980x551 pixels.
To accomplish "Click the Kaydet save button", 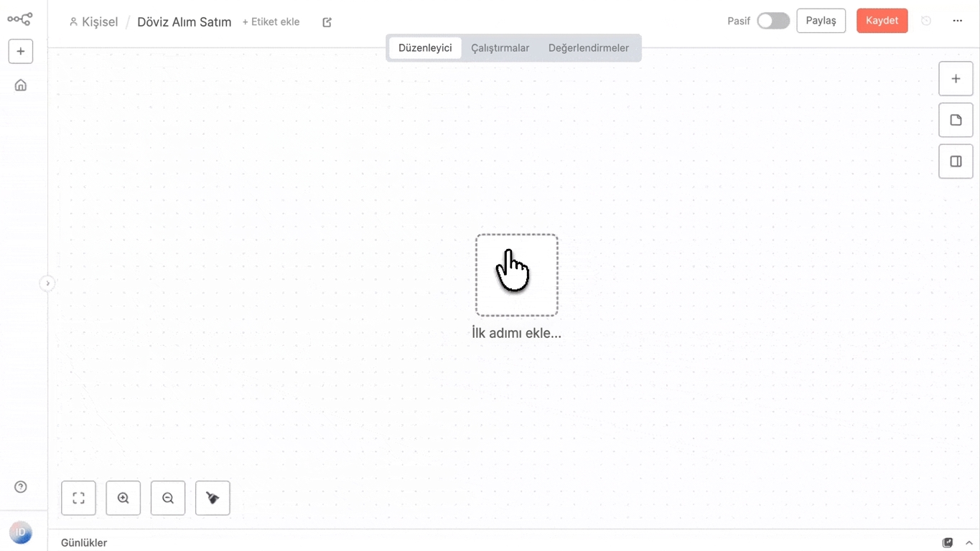I will tap(882, 21).
